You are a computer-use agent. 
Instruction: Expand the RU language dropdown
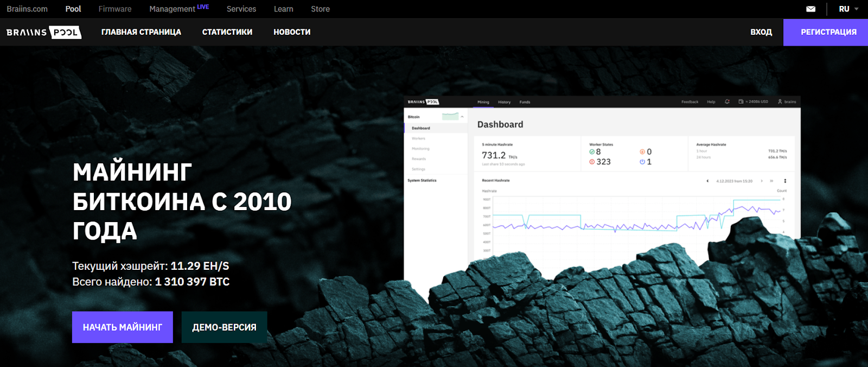pos(848,9)
